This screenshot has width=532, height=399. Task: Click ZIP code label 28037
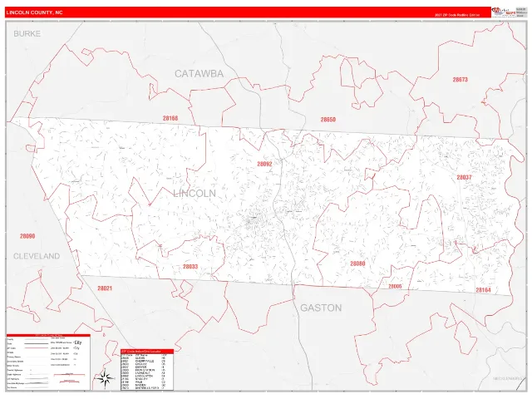click(x=464, y=177)
